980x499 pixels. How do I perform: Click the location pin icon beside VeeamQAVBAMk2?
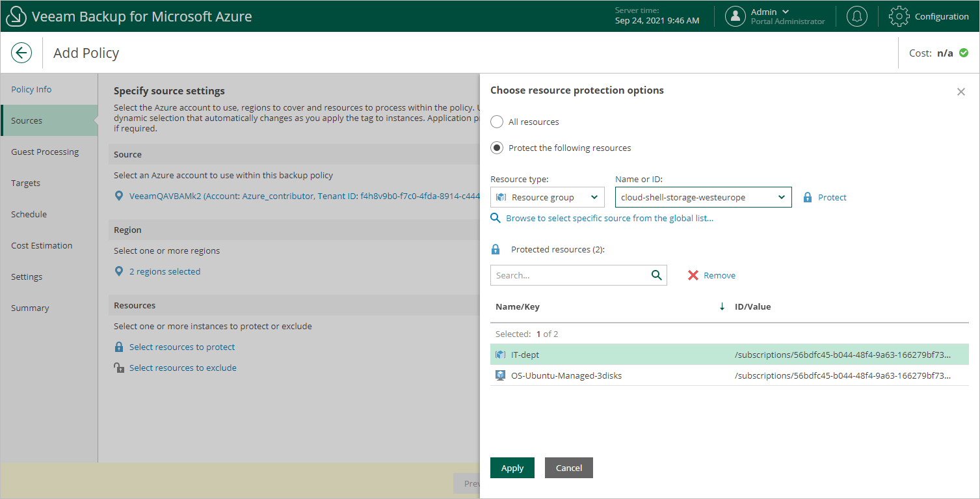click(118, 196)
